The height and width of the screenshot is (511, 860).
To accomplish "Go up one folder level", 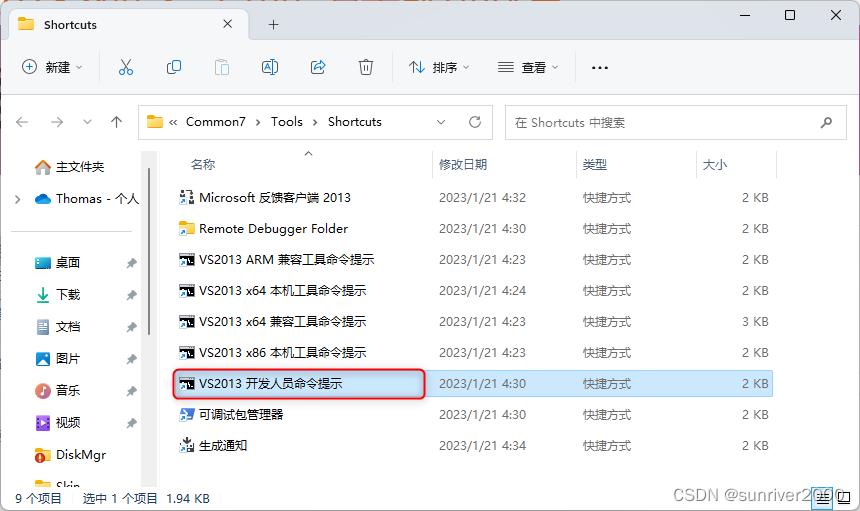I will pyautogui.click(x=116, y=122).
